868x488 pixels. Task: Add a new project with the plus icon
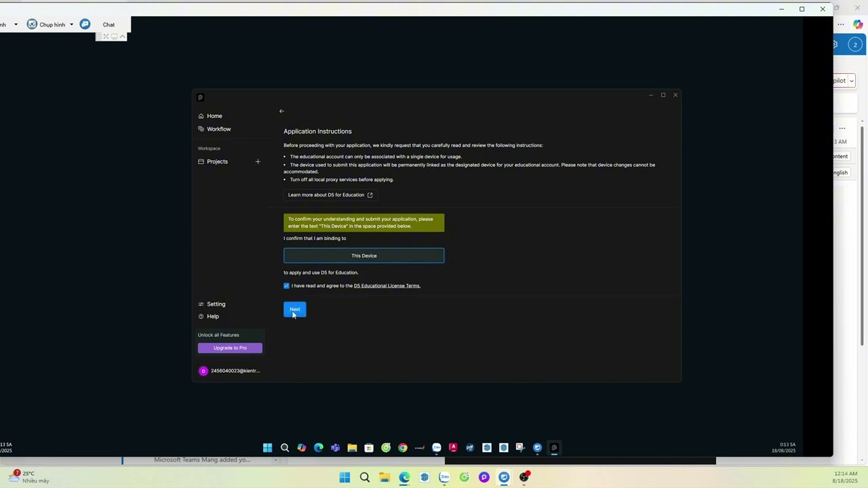point(258,161)
